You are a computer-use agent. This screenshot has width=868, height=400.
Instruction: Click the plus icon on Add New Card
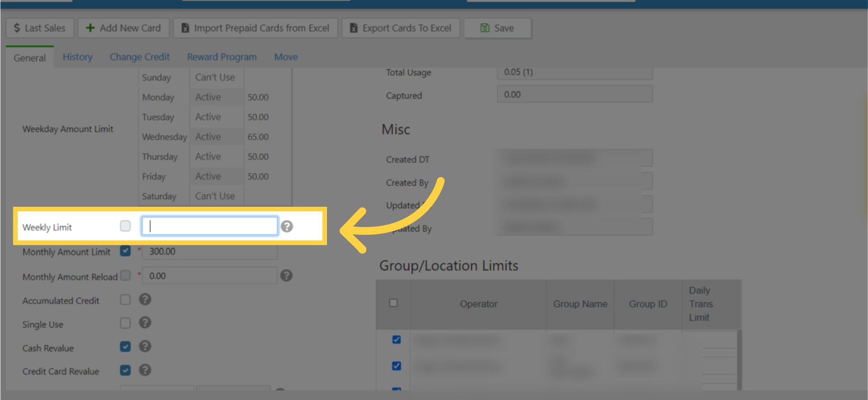click(x=90, y=28)
